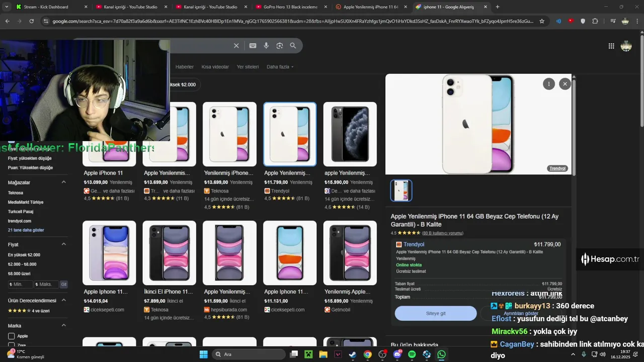The image size is (644, 362).
Task: Open the volume control in system tray
Action: coord(603,354)
